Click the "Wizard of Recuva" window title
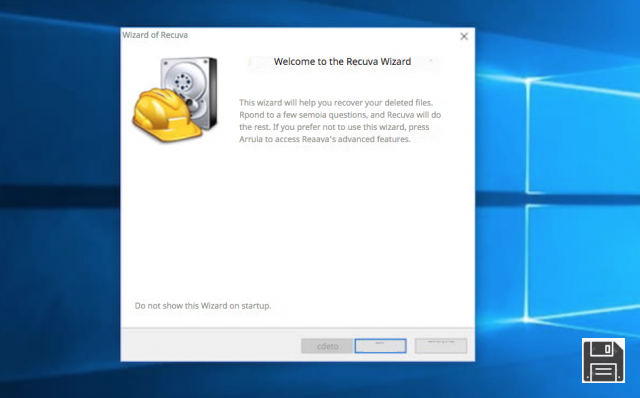The image size is (640, 398). point(155,35)
